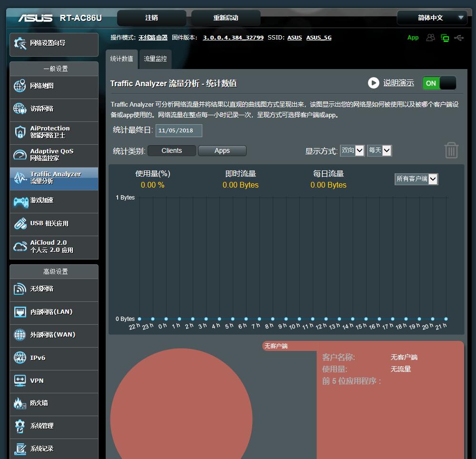Click the trash can delete-data icon
This screenshot has height=459, width=476.
pos(451,150)
